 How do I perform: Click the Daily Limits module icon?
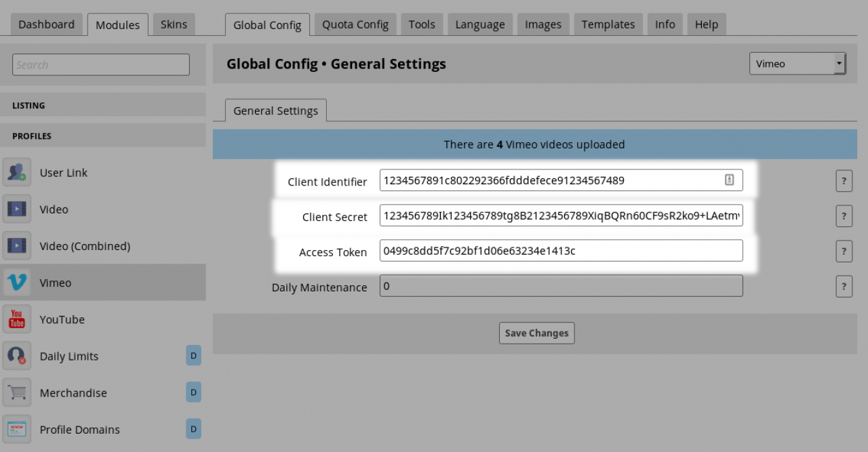coord(17,356)
